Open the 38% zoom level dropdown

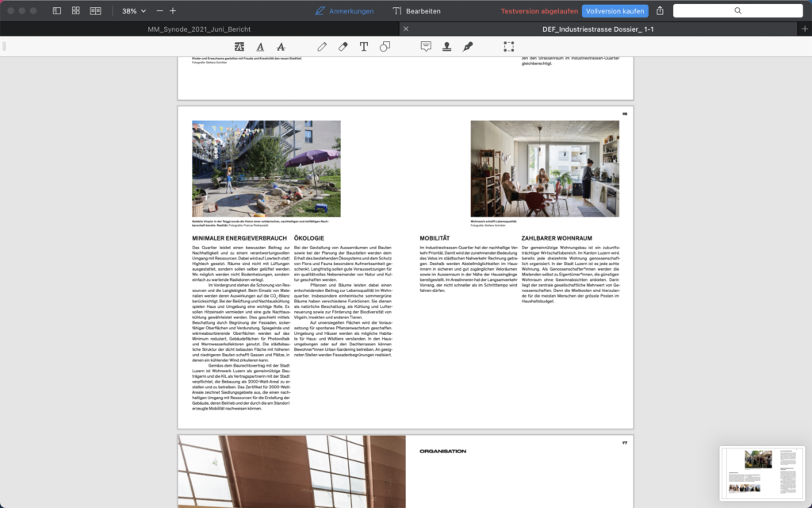(x=134, y=11)
